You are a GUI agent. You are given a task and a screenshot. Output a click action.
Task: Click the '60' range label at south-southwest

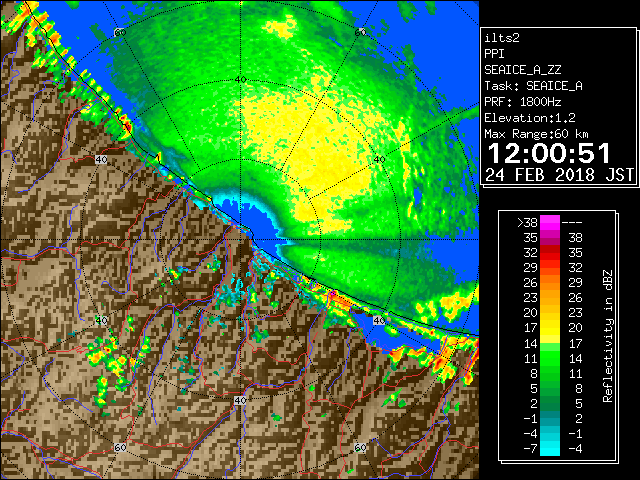click(x=120, y=448)
